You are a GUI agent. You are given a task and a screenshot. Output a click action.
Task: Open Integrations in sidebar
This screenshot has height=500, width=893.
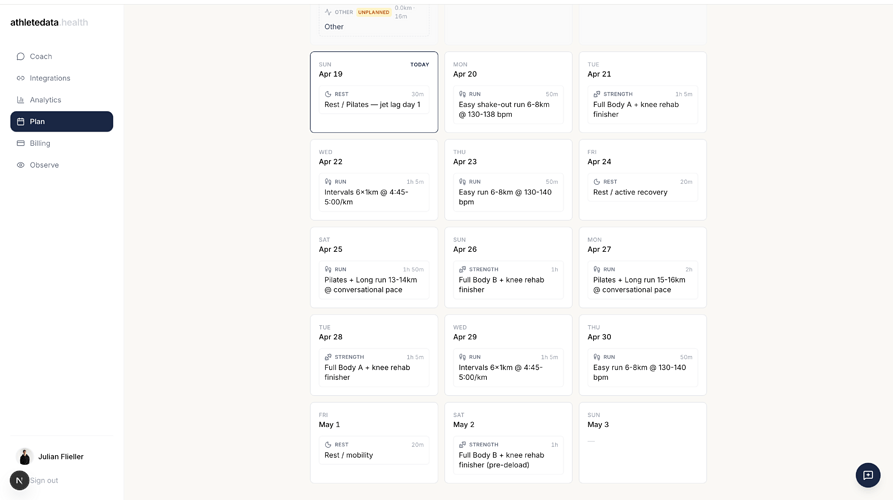pos(62,78)
